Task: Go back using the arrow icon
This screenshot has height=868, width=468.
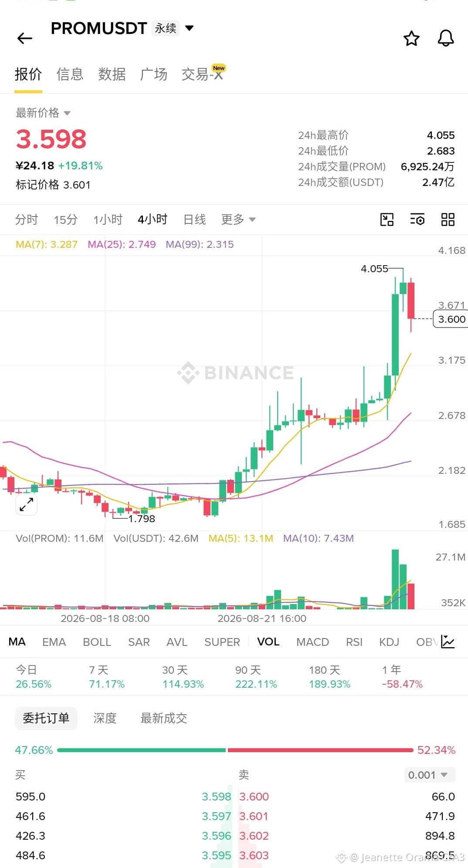Action: [25, 38]
